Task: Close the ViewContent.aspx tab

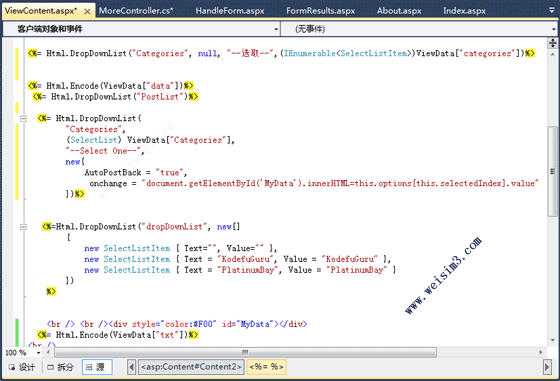Action: pos(87,11)
